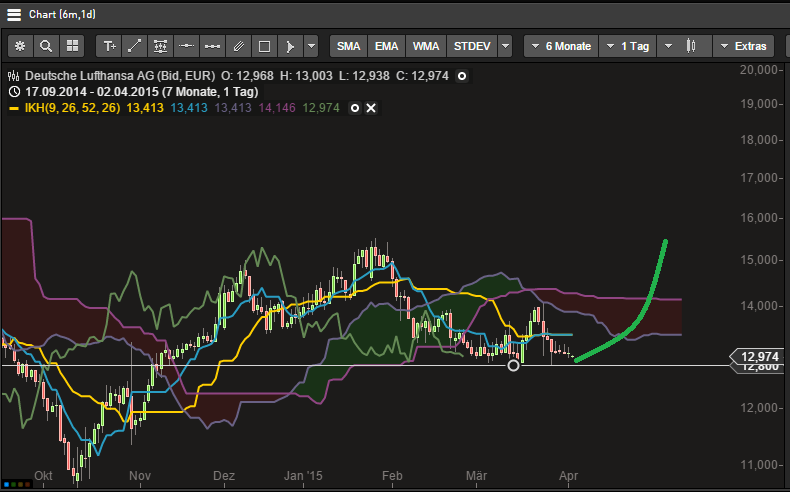Viewport: 790px width, 492px height.
Task: Click the Deutsche Lufthansa AG (Bid, EUR) title
Action: tap(120, 76)
